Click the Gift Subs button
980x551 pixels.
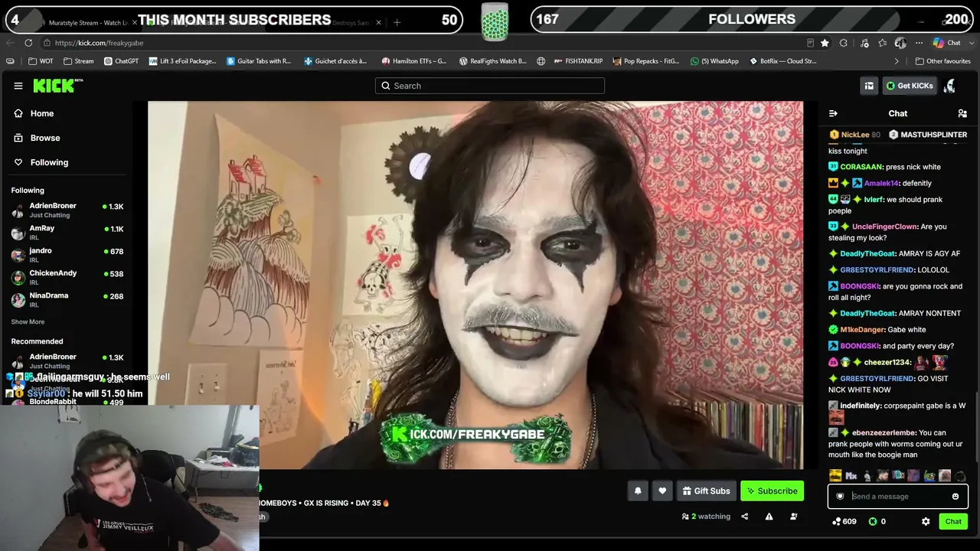click(x=706, y=491)
